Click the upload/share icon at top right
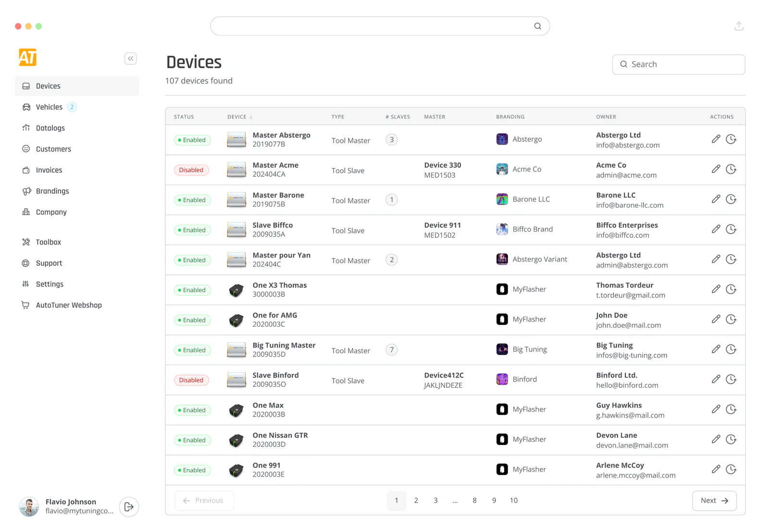 (x=739, y=26)
